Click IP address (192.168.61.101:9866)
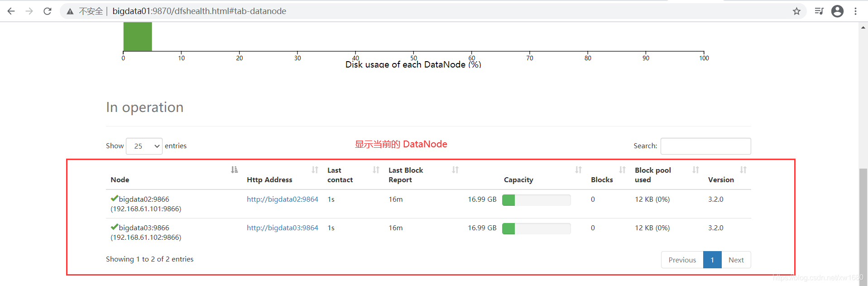Viewport: 868px width, 286px height. click(146, 209)
